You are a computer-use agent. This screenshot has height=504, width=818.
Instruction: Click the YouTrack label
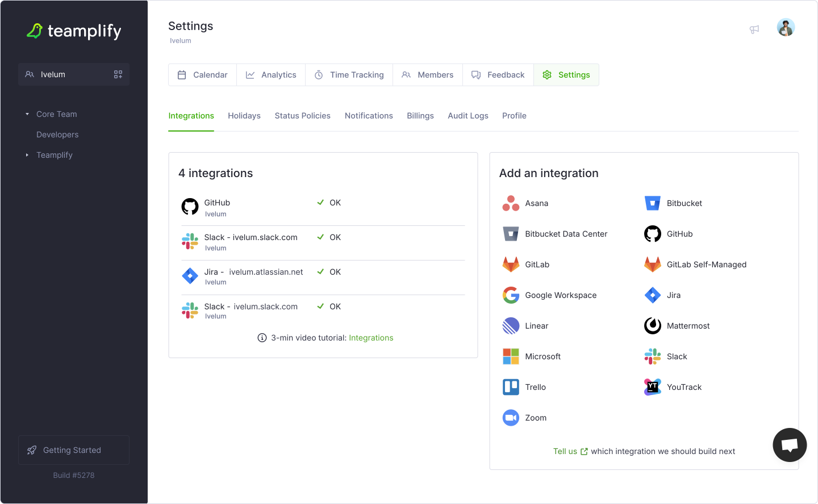(684, 387)
